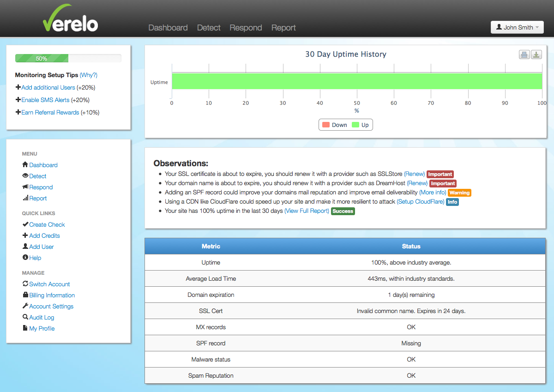Click the '1 day(s) remaining' cell
The height and width of the screenshot is (392, 554).
pos(411,295)
